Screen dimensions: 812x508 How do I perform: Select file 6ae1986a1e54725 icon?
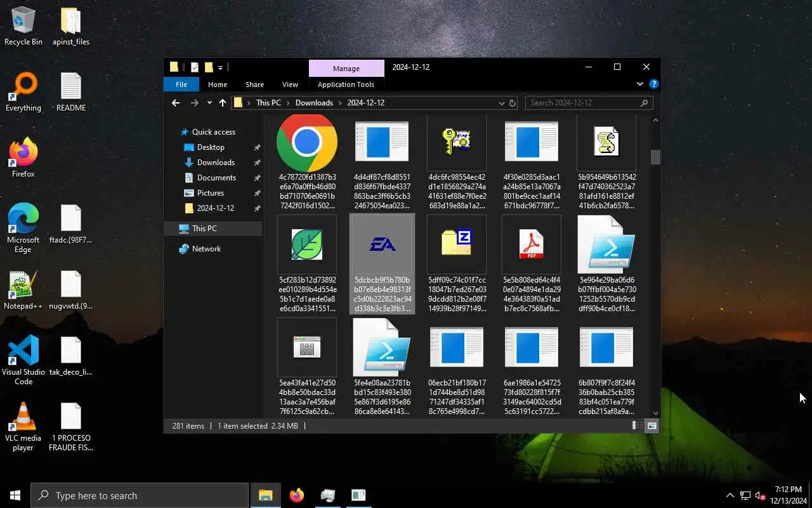532,347
